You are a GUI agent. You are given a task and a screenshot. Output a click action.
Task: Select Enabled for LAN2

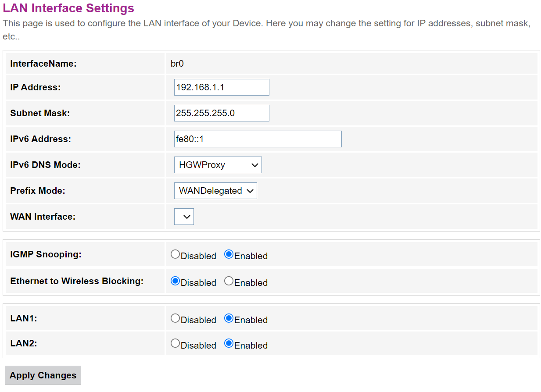[x=229, y=344]
